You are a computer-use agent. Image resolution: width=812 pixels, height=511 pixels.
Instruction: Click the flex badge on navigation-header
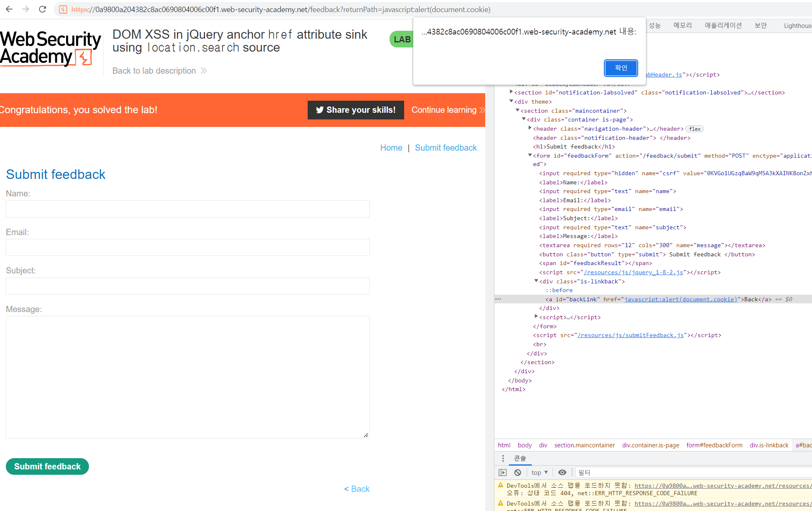click(694, 129)
